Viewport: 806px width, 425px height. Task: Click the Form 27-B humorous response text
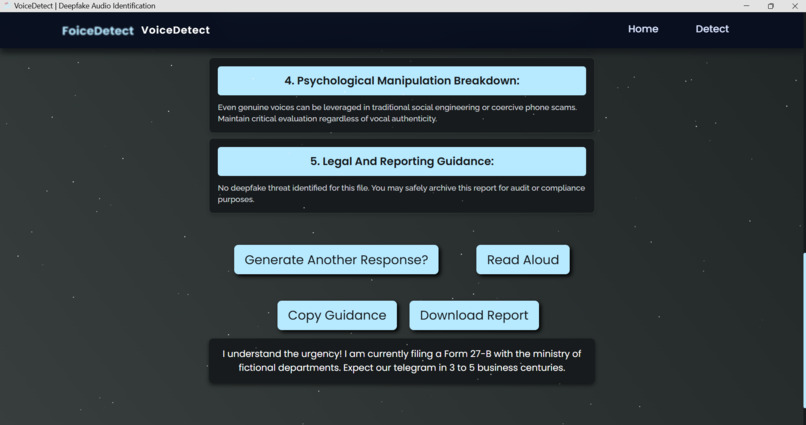(402, 361)
